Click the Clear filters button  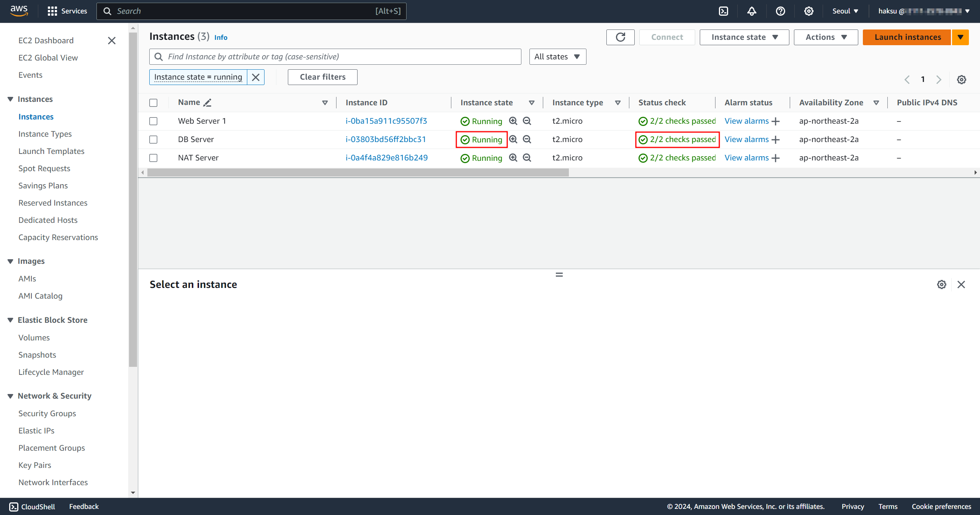click(322, 77)
